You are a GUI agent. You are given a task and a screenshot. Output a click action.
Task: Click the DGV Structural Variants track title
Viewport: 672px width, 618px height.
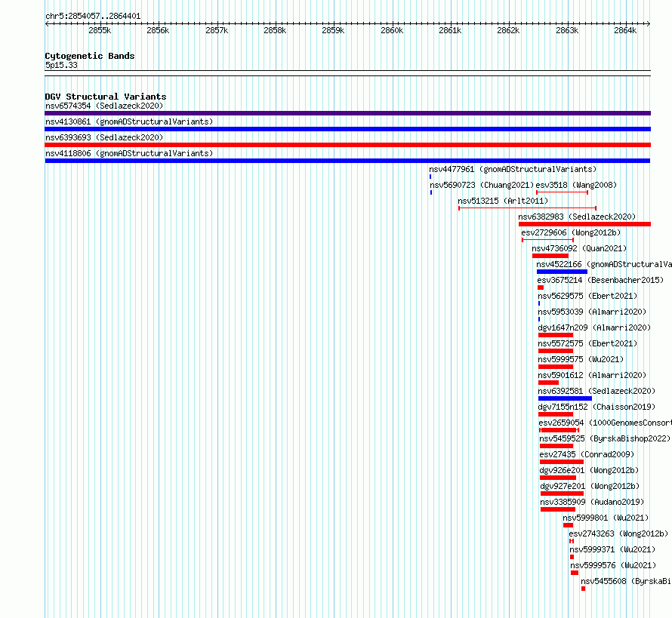pyautogui.click(x=106, y=97)
